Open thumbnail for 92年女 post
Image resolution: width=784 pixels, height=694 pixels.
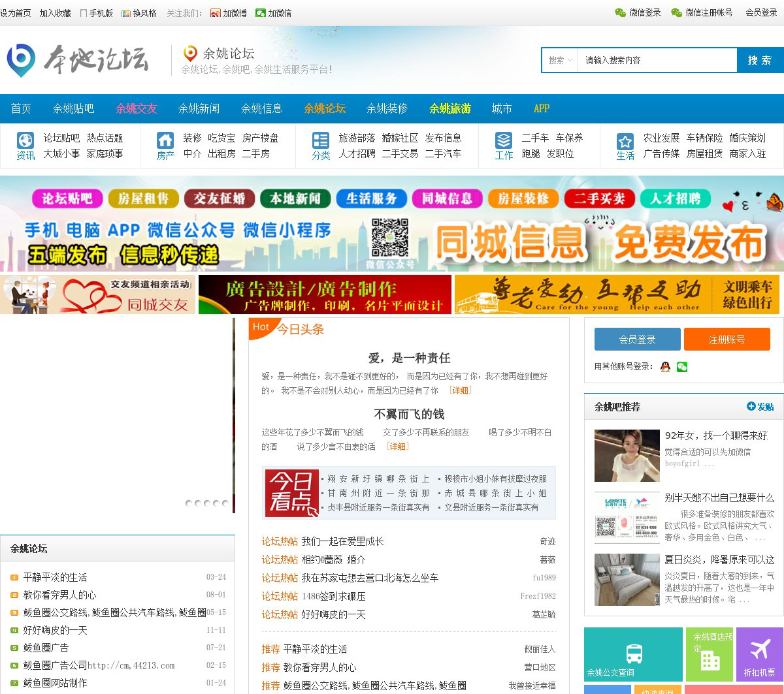coord(627,456)
